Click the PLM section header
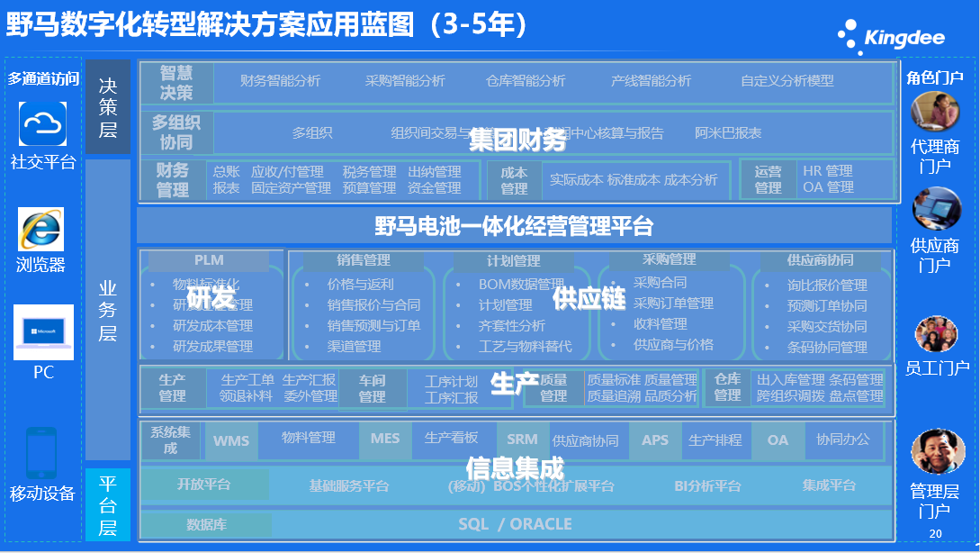980x553 pixels. 209,260
